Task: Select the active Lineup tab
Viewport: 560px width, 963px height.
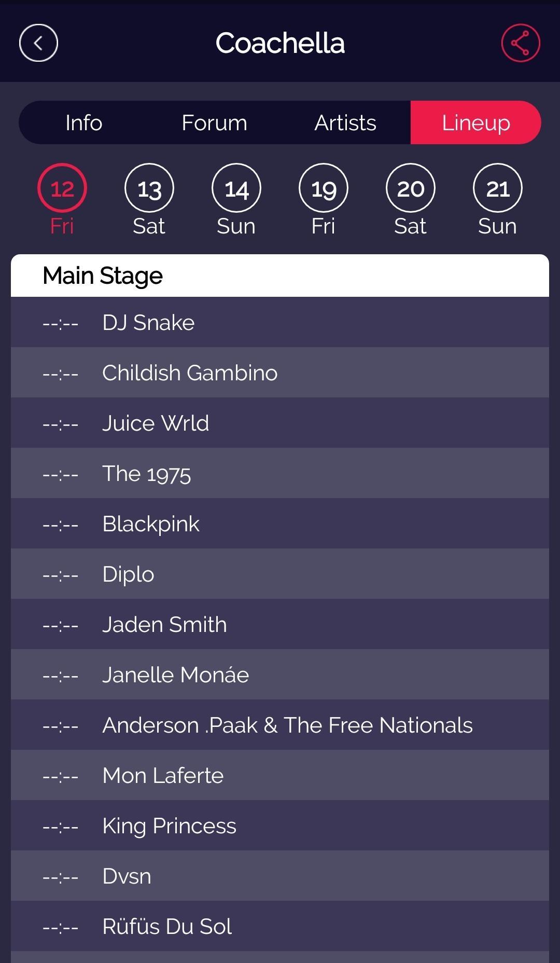Action: [475, 123]
